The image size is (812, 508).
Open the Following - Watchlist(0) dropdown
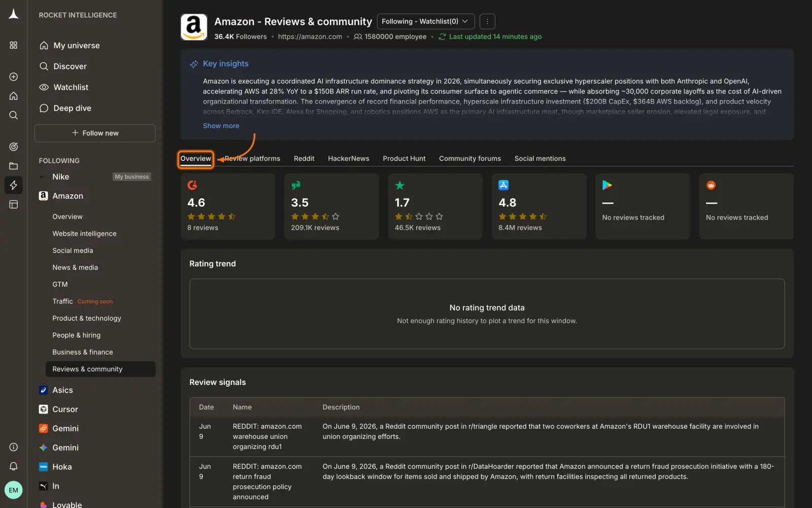(426, 21)
